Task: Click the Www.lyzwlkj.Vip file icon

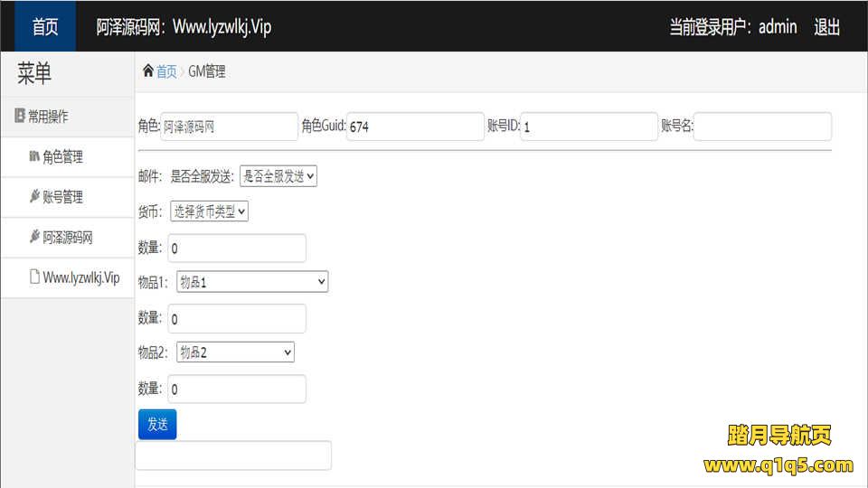Action: (x=34, y=277)
